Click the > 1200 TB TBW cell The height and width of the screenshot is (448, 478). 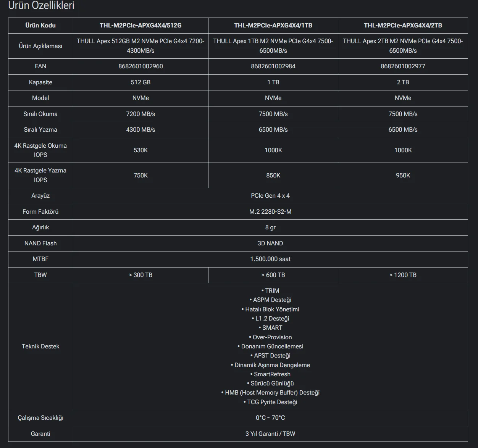(403, 275)
